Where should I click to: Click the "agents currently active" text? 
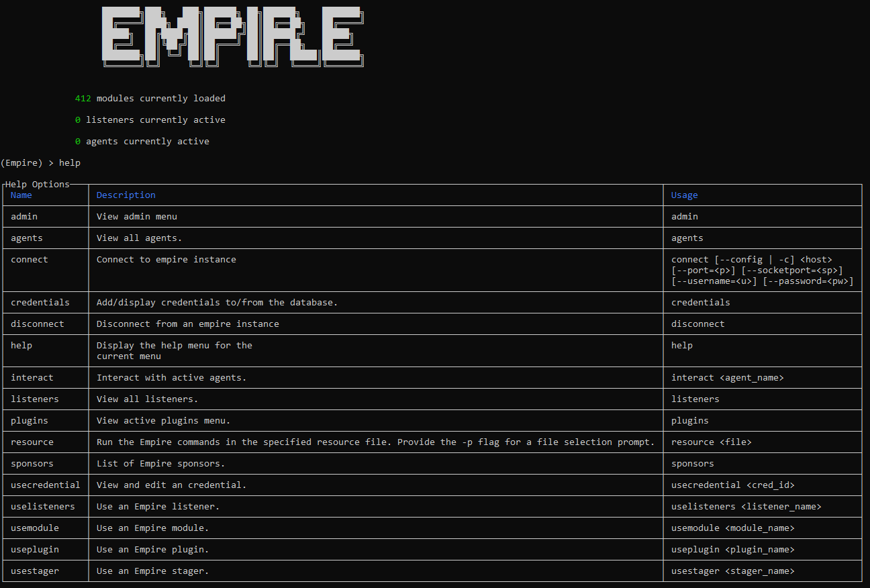[148, 142]
